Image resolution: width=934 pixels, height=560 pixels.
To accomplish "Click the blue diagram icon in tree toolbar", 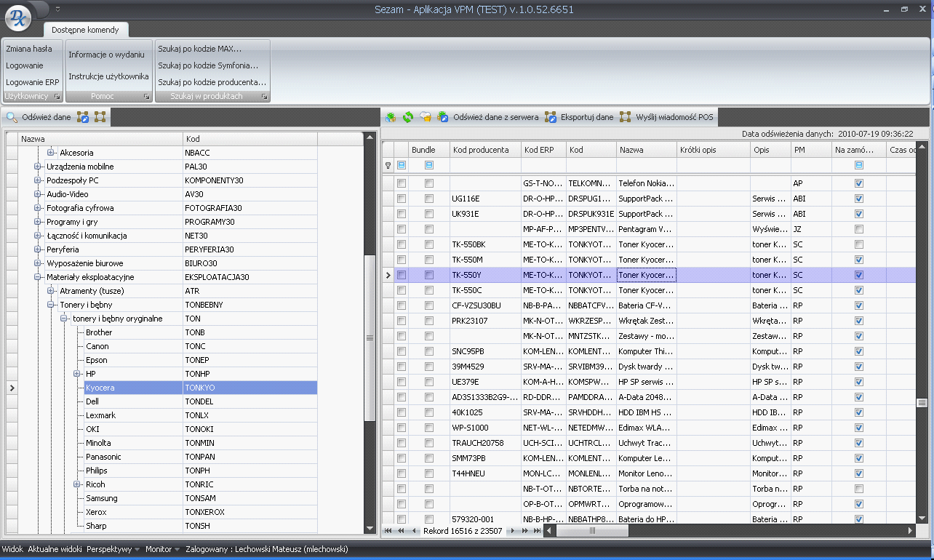I will pos(84,116).
